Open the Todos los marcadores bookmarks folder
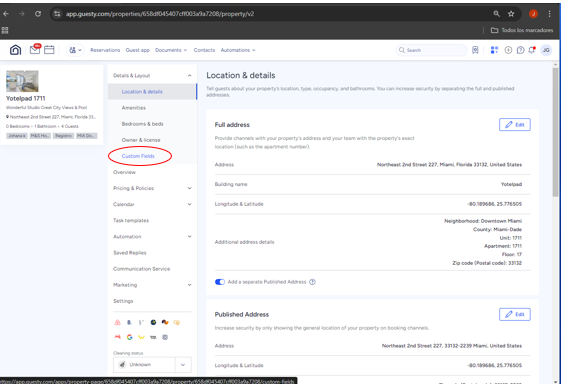Image resolution: width=561 pixels, height=384 pixels. [522, 30]
